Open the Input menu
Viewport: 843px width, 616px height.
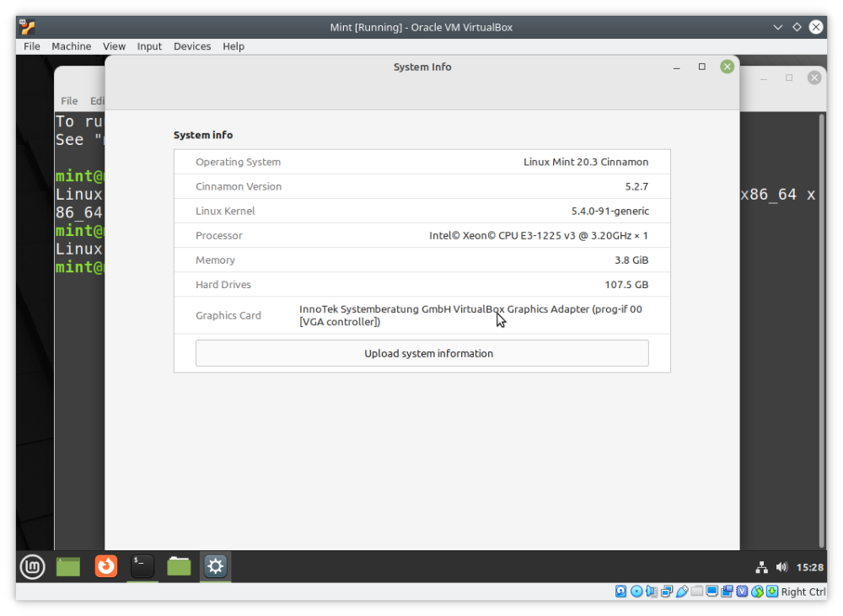[149, 46]
